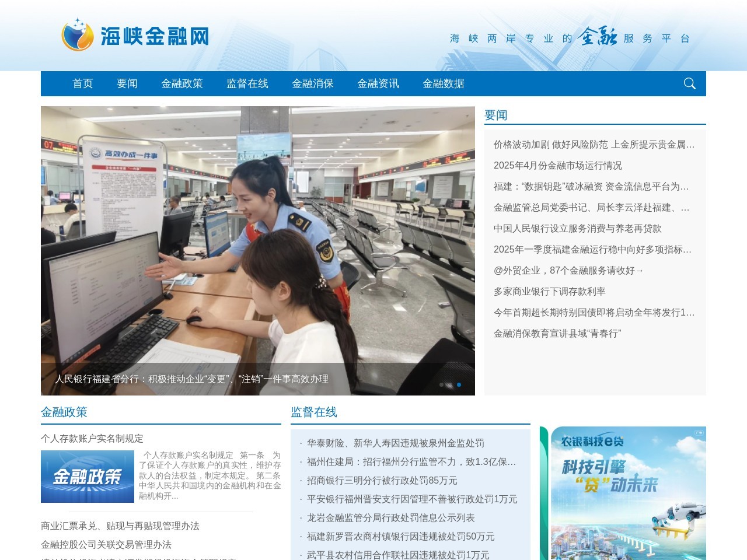
Task: Open the 首页 navigation item
Action: 83,83
